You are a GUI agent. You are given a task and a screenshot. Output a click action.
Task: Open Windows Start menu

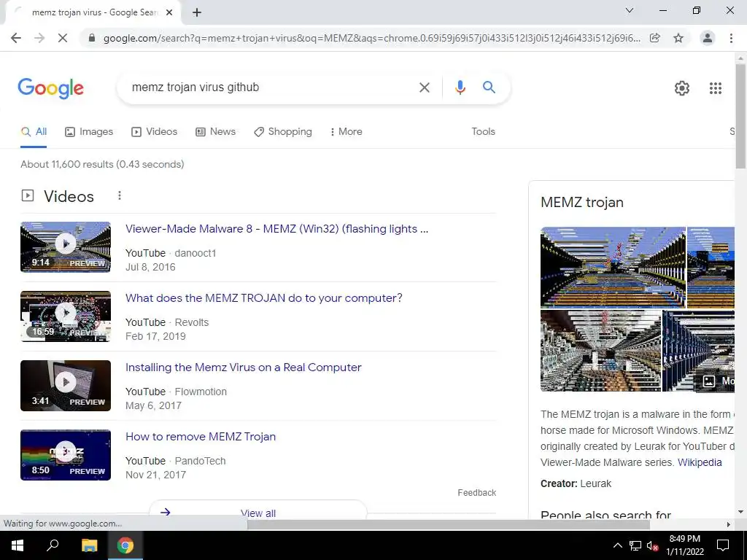tap(18, 545)
